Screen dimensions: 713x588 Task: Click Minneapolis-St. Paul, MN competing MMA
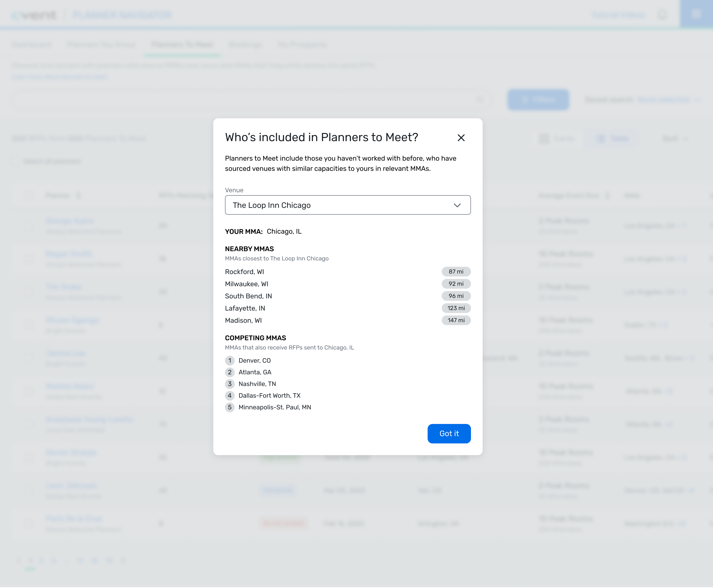(x=275, y=407)
